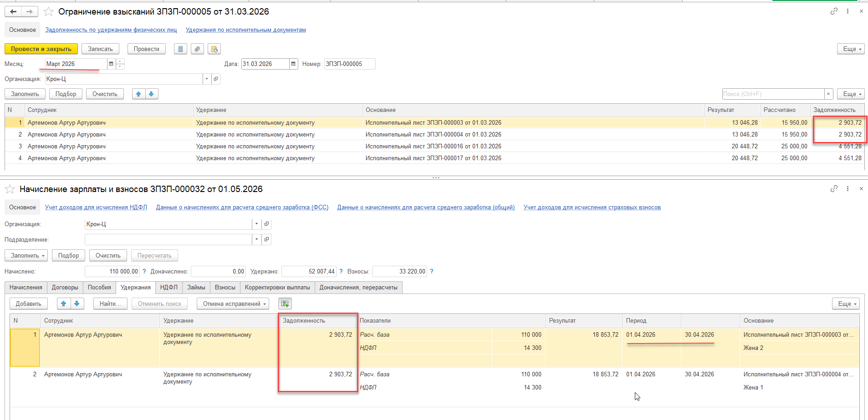This screenshot has height=420, width=868.
Task: Open the lower Заполнить dropdown button
Action: 28,256
